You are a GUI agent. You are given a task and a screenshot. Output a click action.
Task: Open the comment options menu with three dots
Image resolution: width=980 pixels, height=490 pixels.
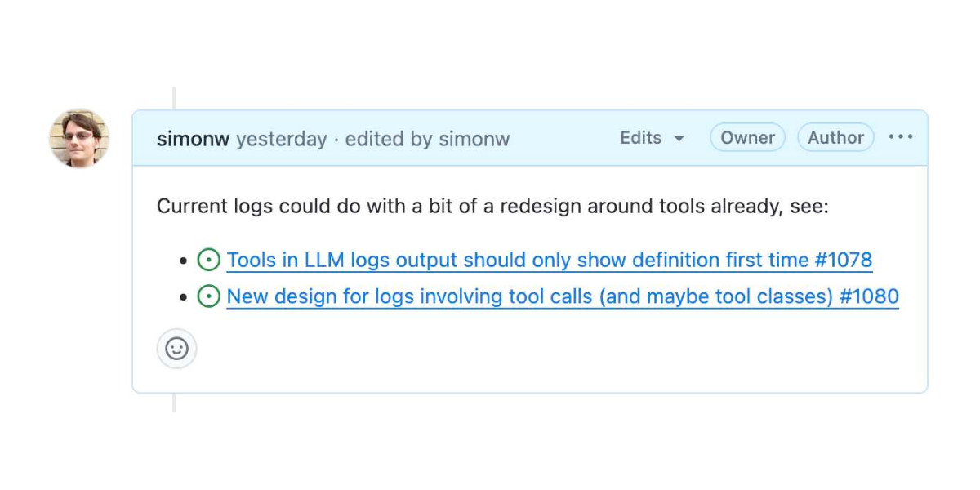click(x=900, y=137)
